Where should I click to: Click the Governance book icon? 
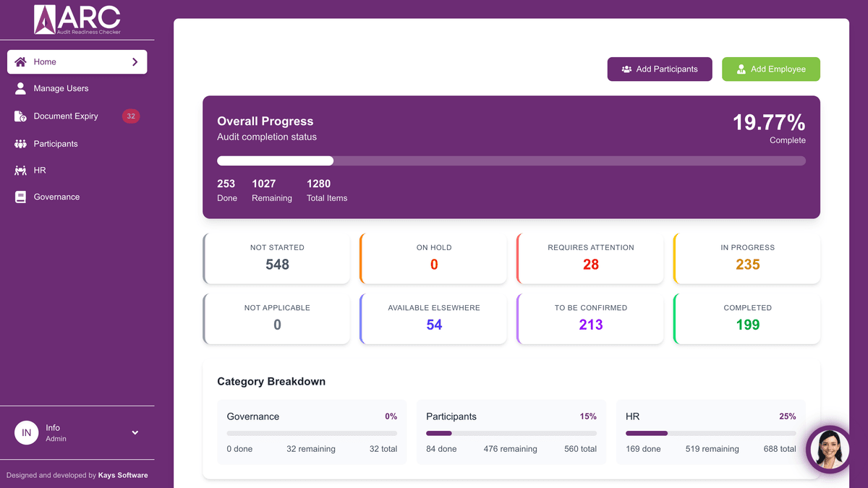pos(20,197)
